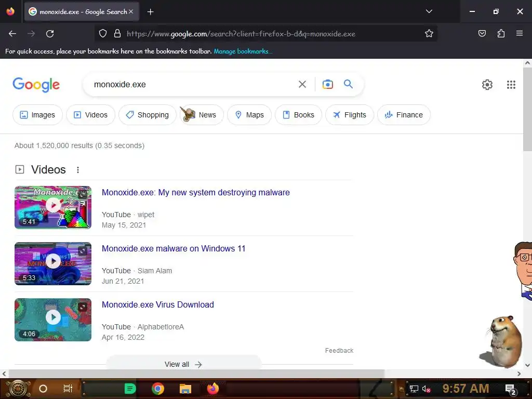This screenshot has width=532, height=399.
Task: Click the horizontal scrollbar thumb
Action: 196,374
